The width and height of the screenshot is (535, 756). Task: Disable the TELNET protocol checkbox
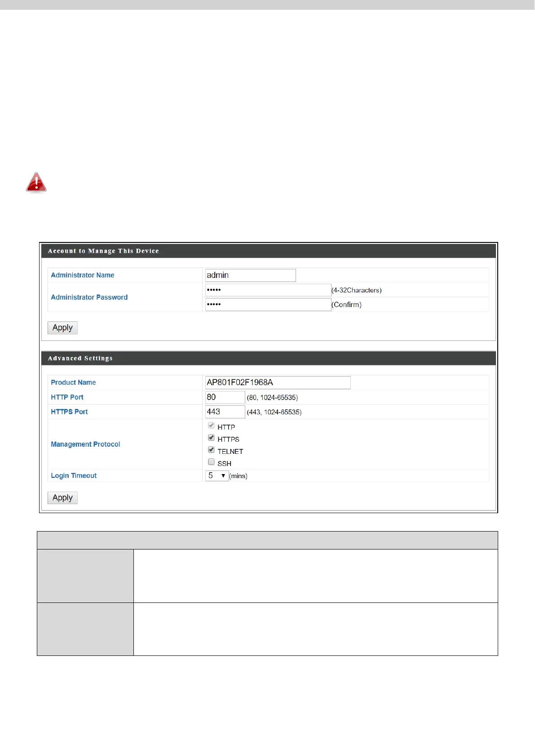tap(211, 449)
